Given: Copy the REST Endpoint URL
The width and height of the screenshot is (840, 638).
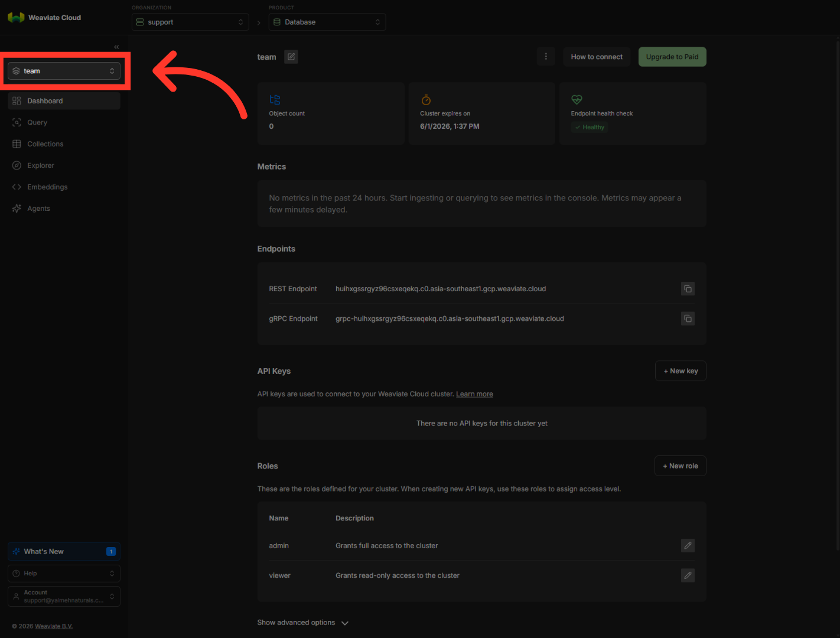Looking at the screenshot, I should [688, 289].
